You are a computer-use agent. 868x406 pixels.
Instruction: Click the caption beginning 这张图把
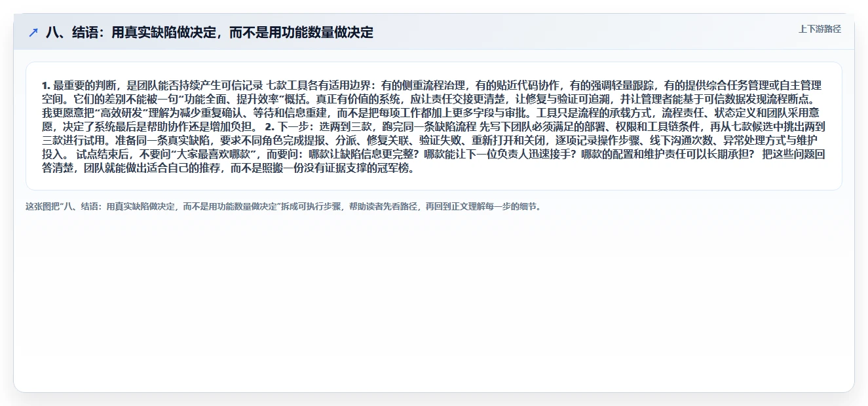point(284,206)
